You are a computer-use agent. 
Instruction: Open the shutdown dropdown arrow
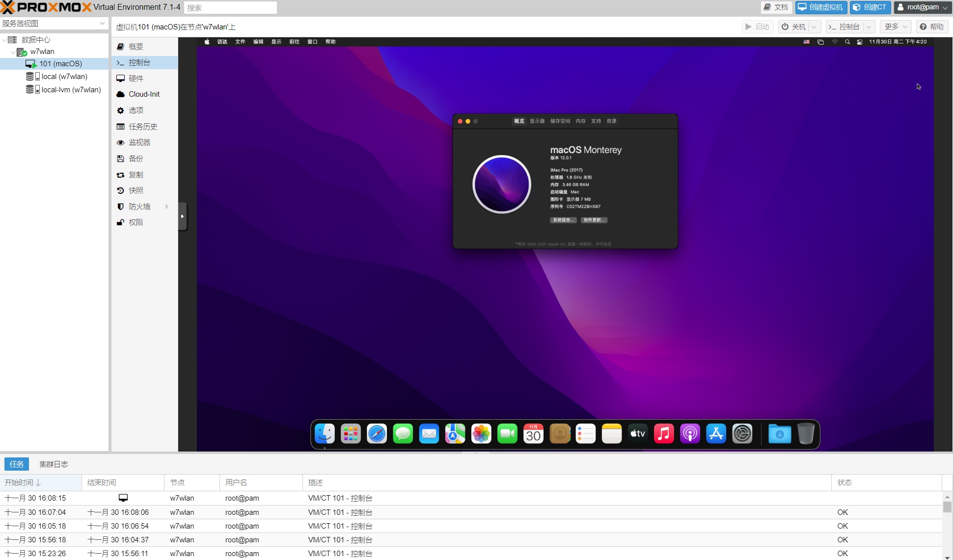(814, 27)
